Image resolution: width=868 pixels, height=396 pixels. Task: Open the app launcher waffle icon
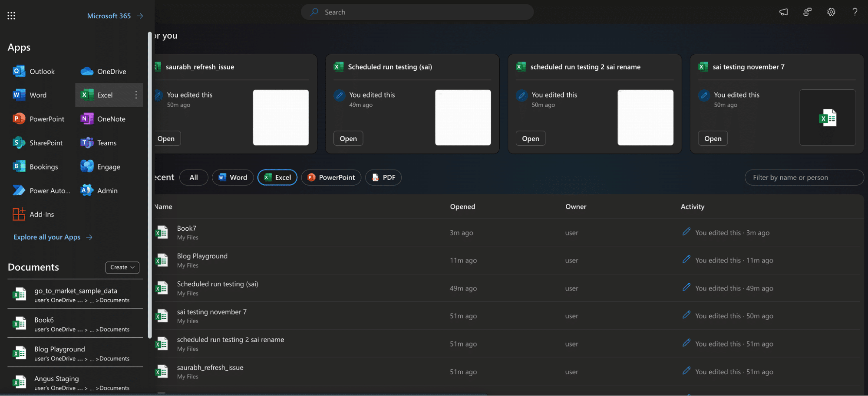tap(11, 16)
